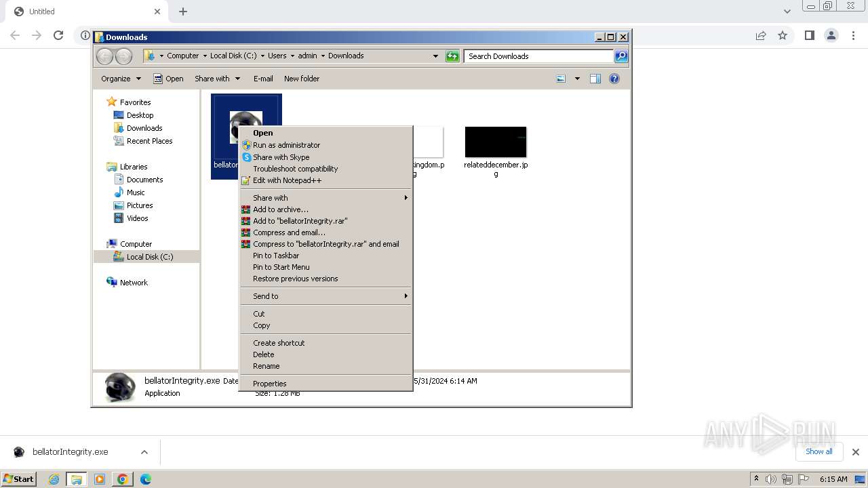Choose Rename from context menu
This screenshot has width=868, height=488.
(325, 366)
